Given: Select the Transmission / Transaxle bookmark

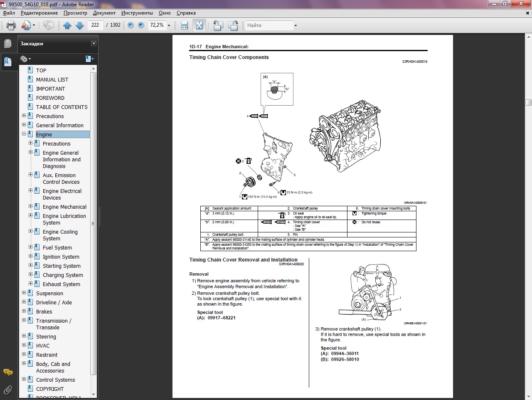Looking at the screenshot, I should click(x=54, y=324).
